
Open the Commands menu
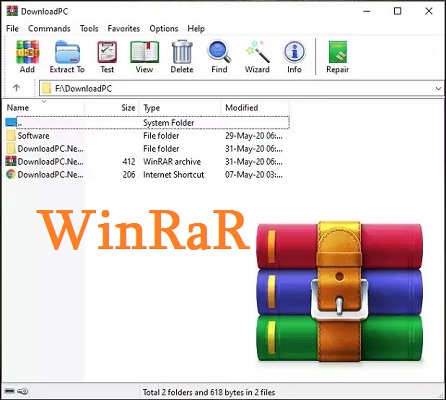[x=49, y=29]
